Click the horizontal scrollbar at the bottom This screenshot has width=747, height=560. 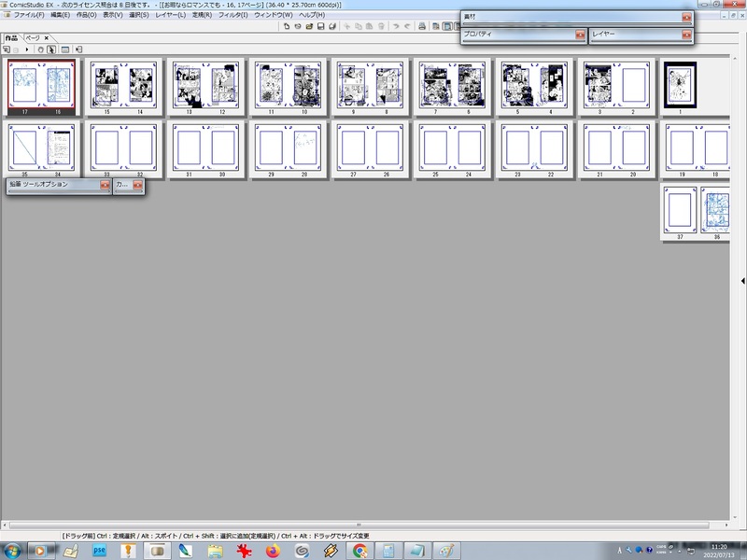[359, 525]
